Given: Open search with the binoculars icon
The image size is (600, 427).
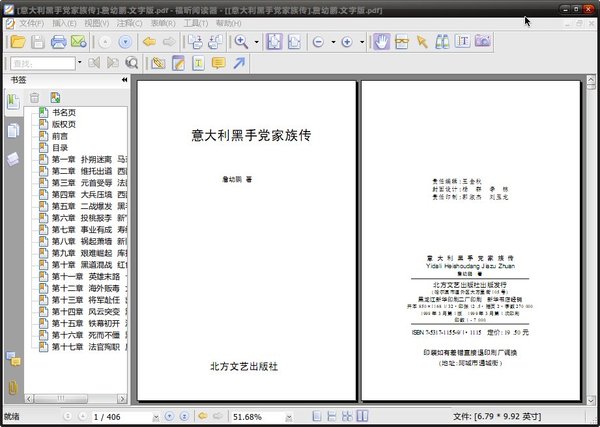Looking at the screenshot, I should (442, 42).
